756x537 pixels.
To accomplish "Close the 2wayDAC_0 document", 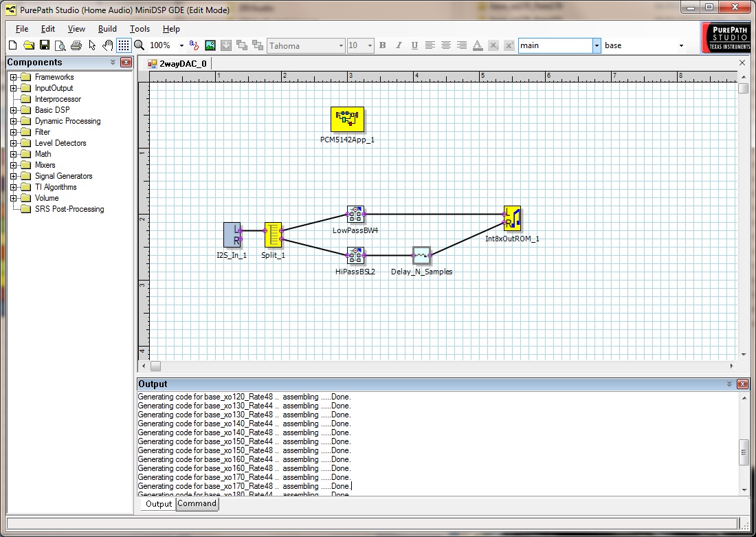I will (742, 63).
